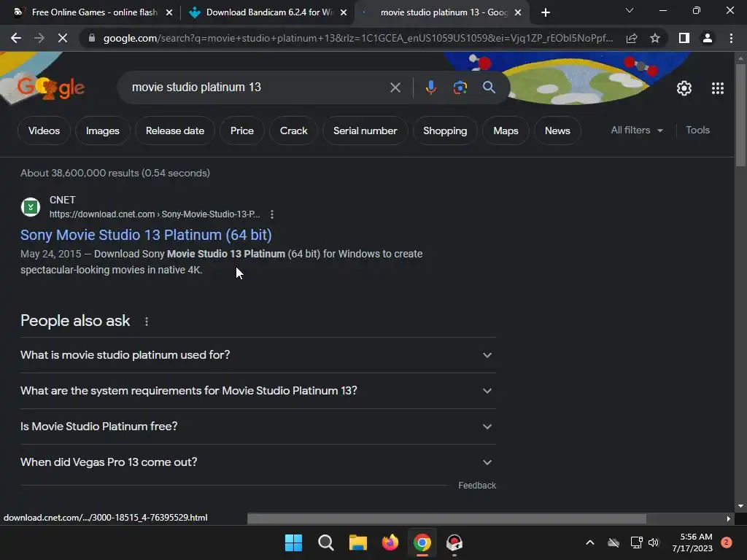
Task: Filter results by Maps
Action: (506, 131)
